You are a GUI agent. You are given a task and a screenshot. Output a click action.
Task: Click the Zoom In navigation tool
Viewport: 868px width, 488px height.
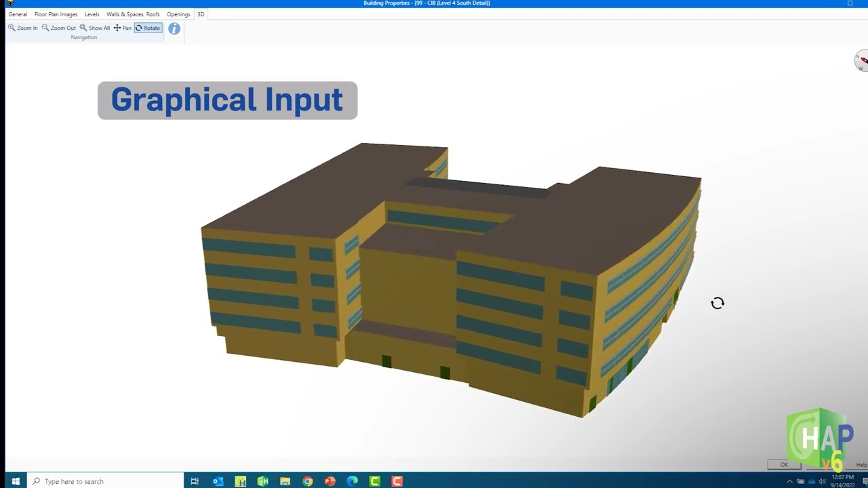point(22,28)
